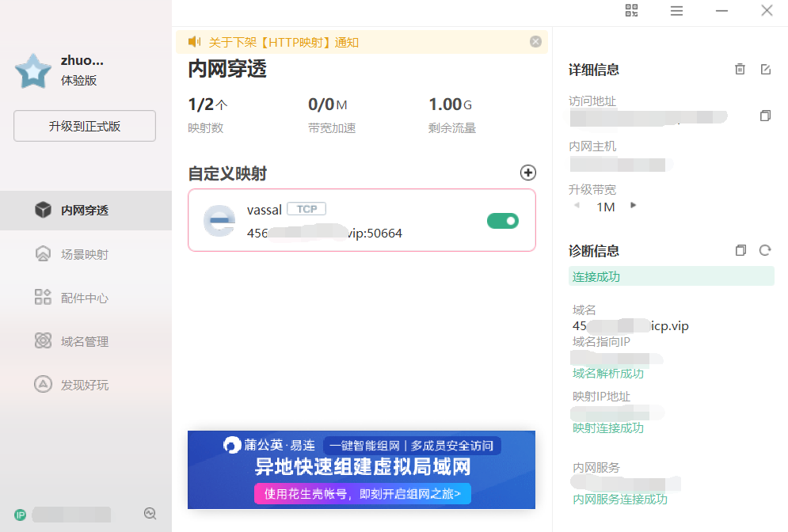Viewport: 788px width, 532px height.
Task: Click 使用花生壳帐号，即刻开启组网之旅 button
Action: click(363, 494)
